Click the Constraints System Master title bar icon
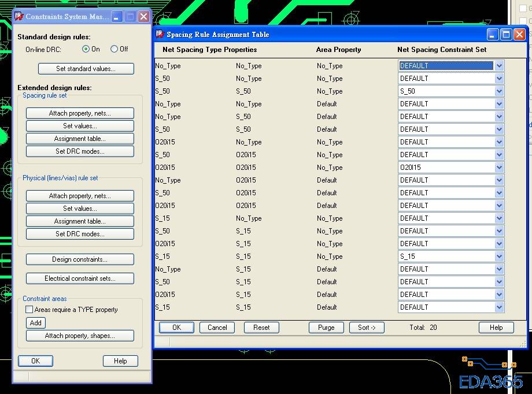Screen dimensions: 532x394 19,17
